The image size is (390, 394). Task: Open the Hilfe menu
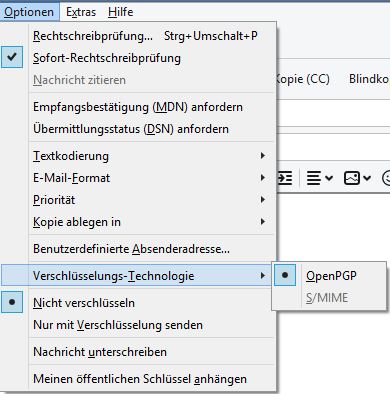[121, 12]
